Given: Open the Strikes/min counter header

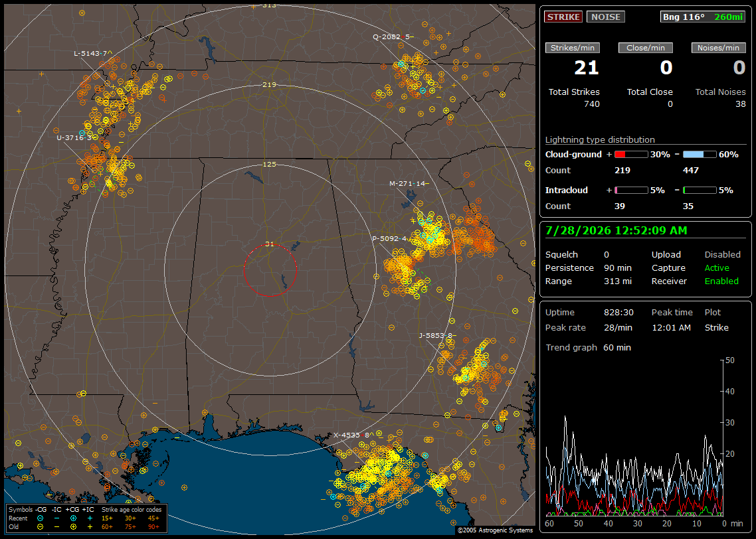Looking at the screenshot, I should (x=572, y=48).
